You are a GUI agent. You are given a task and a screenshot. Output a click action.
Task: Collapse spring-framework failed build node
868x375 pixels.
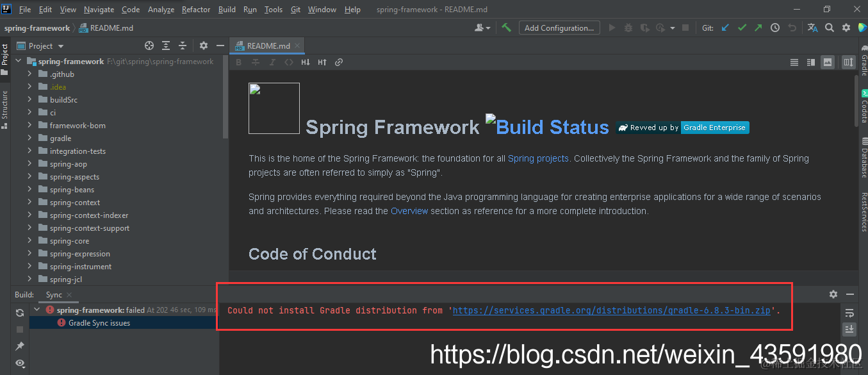coord(37,310)
